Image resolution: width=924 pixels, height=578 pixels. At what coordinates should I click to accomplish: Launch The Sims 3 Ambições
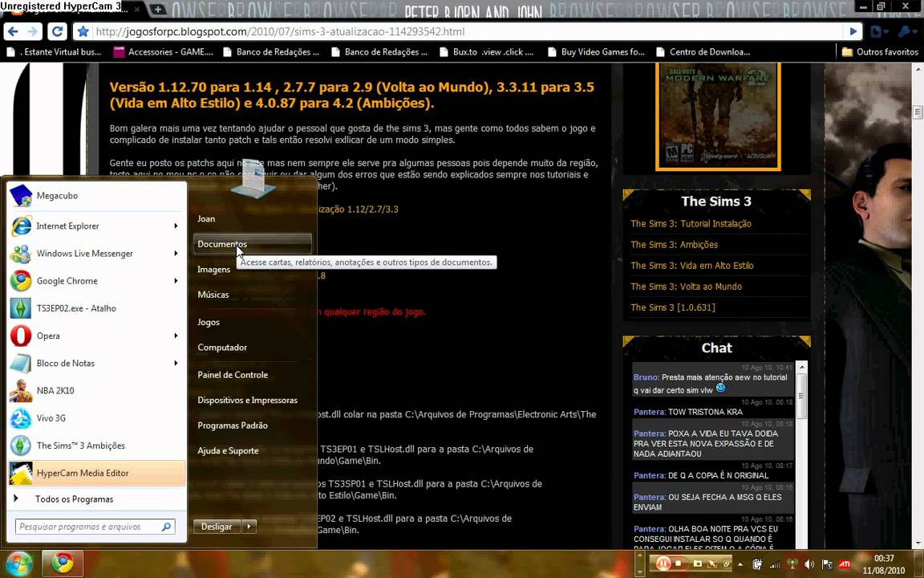(x=96, y=446)
